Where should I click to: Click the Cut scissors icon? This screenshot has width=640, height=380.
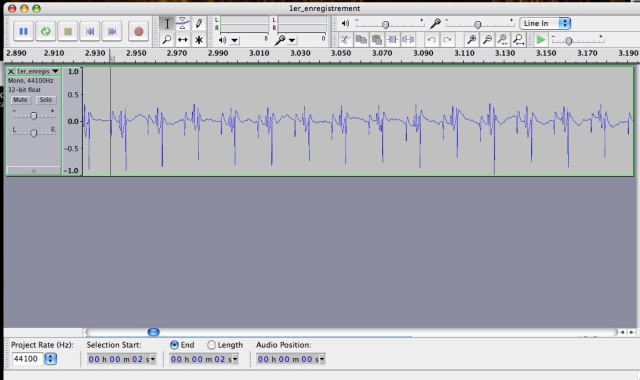[x=345, y=40]
